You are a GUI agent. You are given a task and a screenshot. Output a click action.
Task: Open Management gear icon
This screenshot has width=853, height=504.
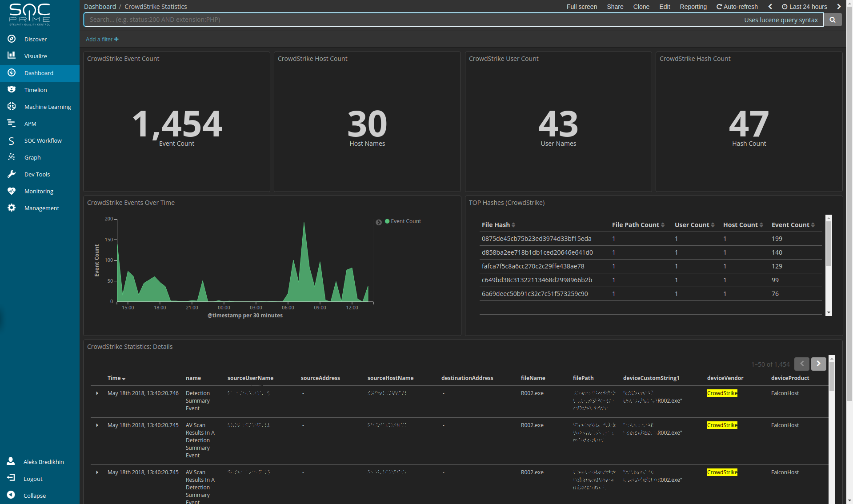pos(12,208)
